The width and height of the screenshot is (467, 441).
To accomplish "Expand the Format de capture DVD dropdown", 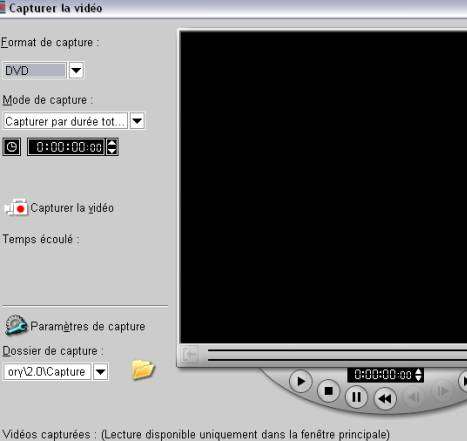I will click(x=76, y=71).
